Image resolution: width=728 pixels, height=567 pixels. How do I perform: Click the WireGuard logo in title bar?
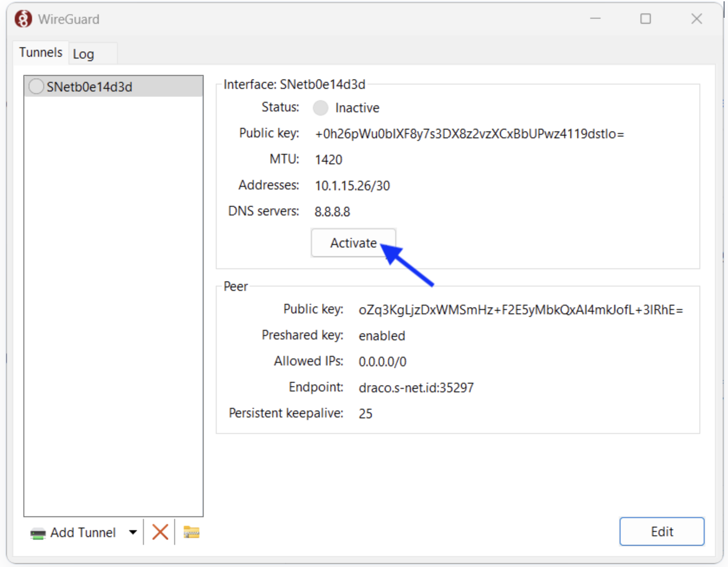[x=23, y=19]
